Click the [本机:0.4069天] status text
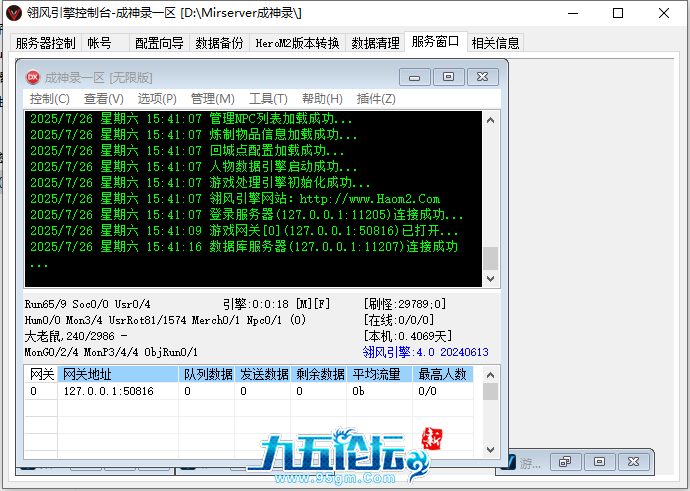Viewport: 690px width, 491px height. [407, 336]
